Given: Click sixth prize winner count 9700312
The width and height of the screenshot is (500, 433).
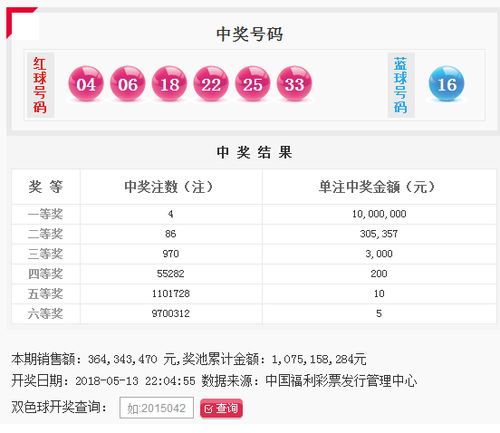Looking at the screenshot, I should 171,314.
